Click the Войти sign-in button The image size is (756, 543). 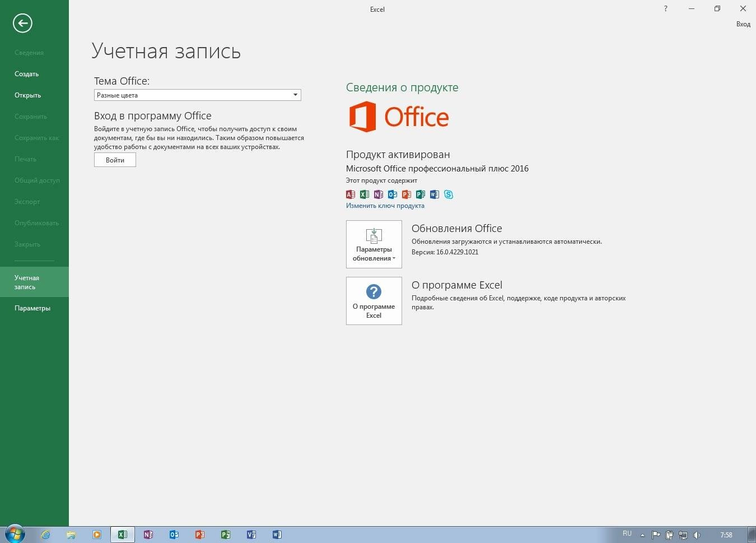click(115, 160)
